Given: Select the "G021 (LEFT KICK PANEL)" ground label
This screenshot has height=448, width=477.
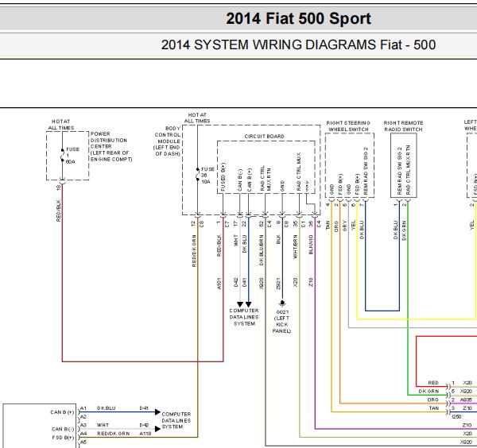Looking at the screenshot, I should click(281, 322).
